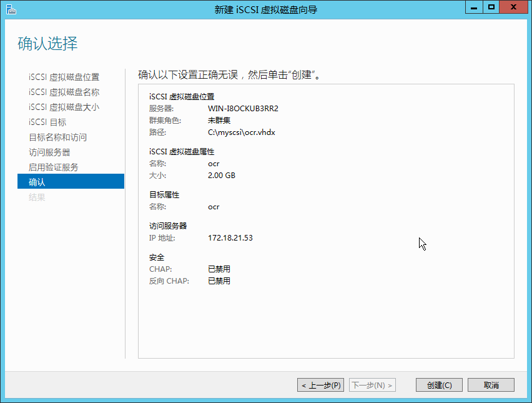Image resolution: width=532 pixels, height=403 pixels.
Task: Click the 大小: label
Action: (x=157, y=175)
